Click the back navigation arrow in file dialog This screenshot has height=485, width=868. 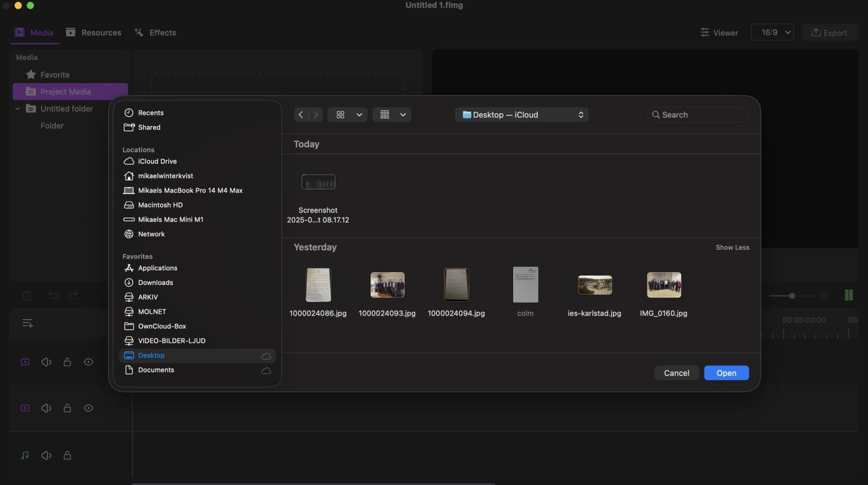tap(301, 115)
